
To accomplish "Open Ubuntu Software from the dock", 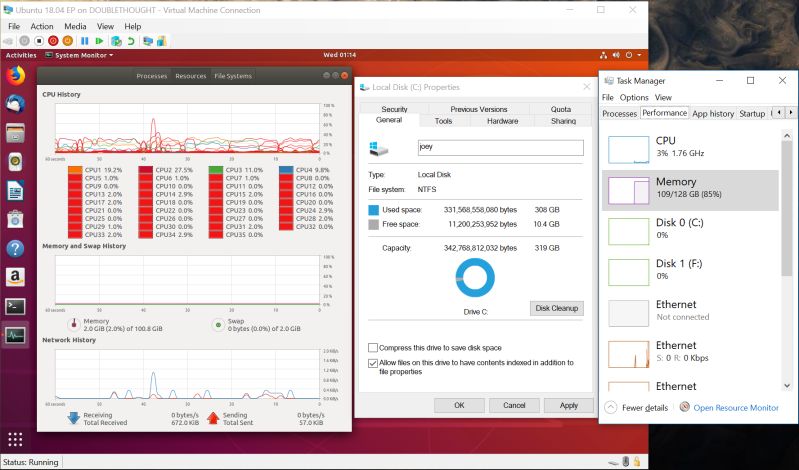I will coord(15,220).
